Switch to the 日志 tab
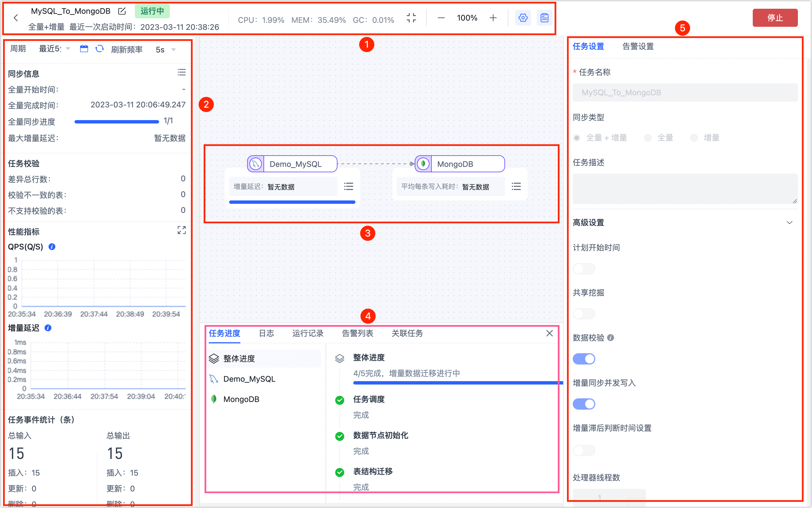 tap(266, 333)
